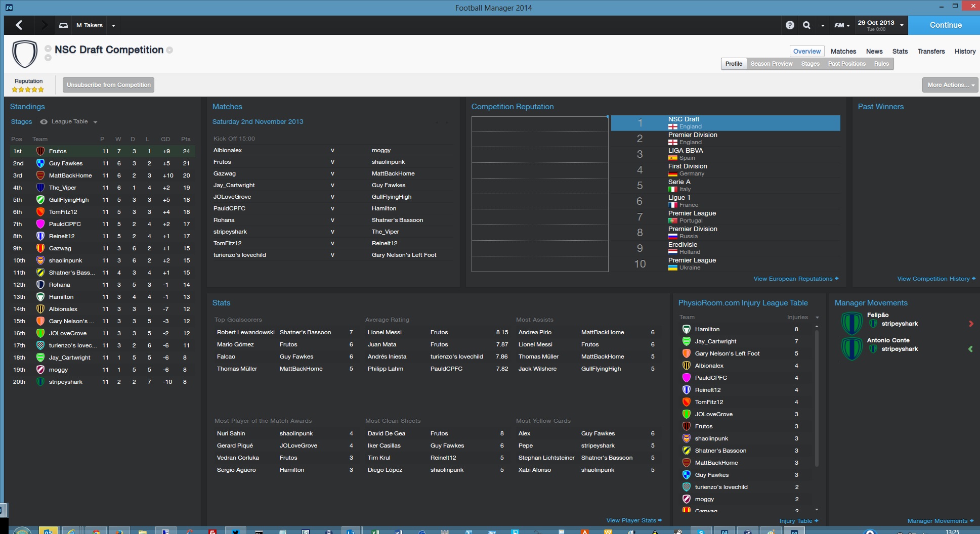Click Hamilton badge in injury table
Image resolution: width=980 pixels, height=534 pixels.
pyautogui.click(x=687, y=329)
